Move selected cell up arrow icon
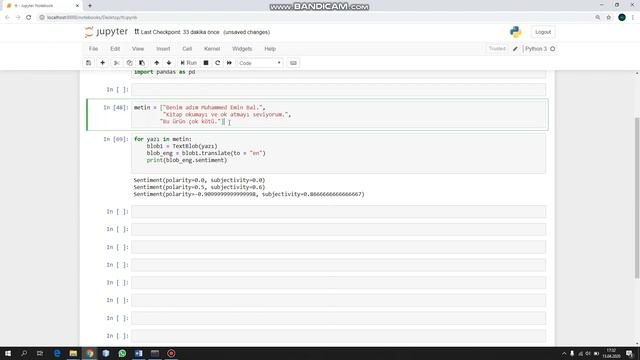Viewport: 640px width, 360px height. point(156,63)
